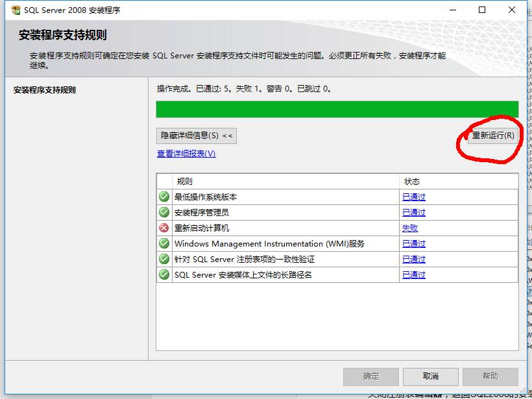Collapse details with 隐藏详细信息(S) button

pyautogui.click(x=197, y=136)
